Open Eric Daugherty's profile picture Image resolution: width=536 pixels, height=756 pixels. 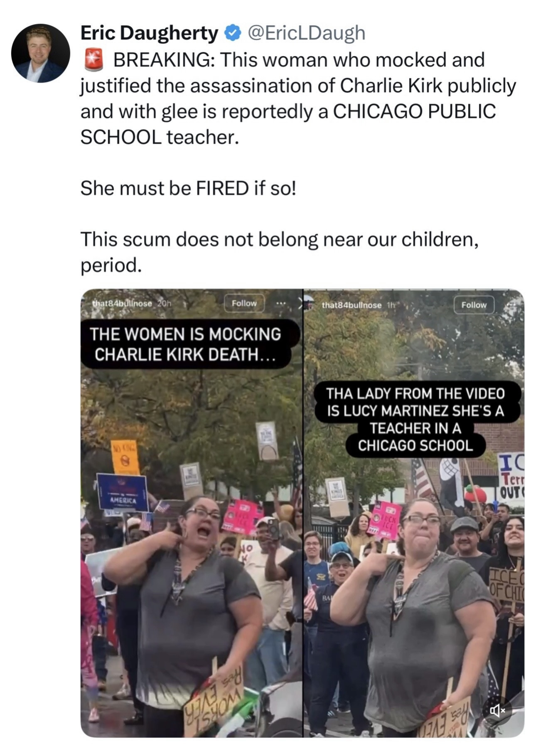41,53
